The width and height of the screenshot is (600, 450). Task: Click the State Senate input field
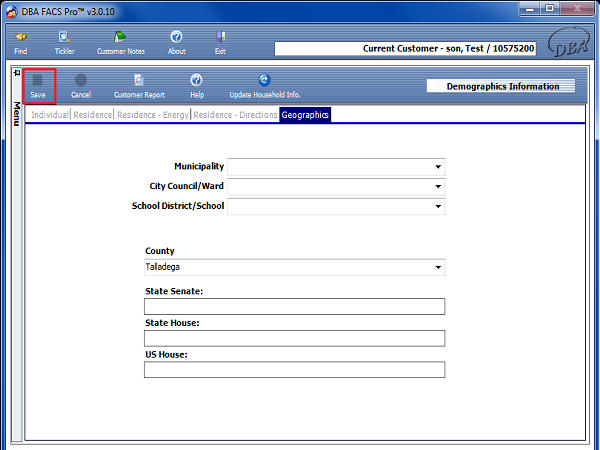[x=294, y=306]
